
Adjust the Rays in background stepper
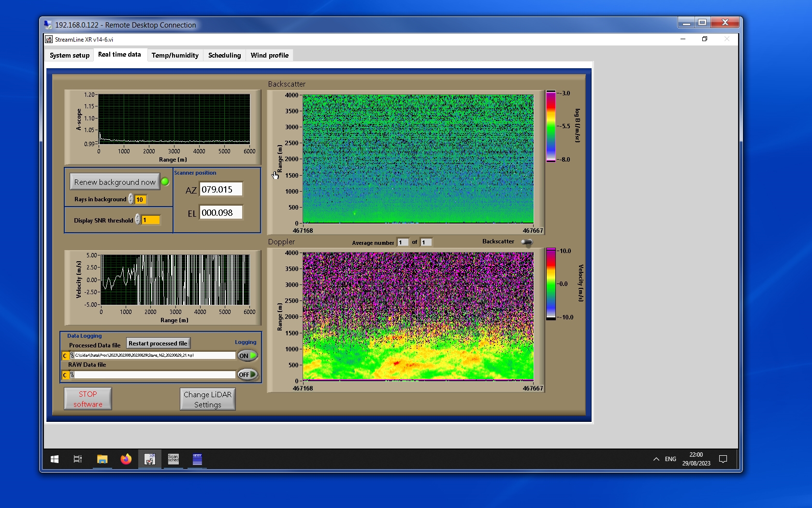pyautogui.click(x=130, y=199)
